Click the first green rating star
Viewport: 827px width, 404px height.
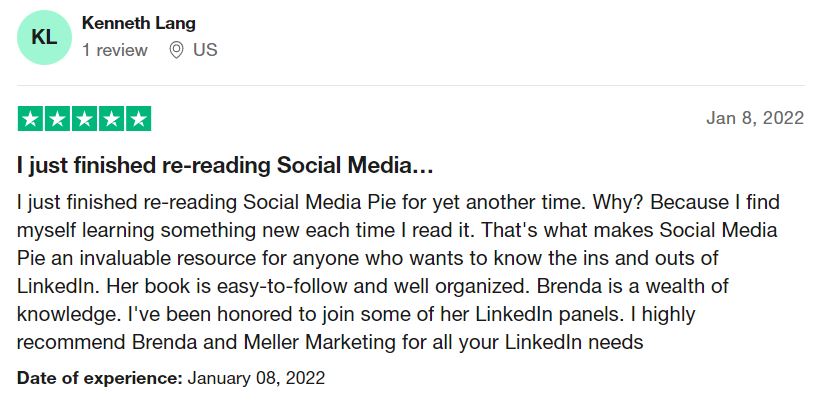pyautogui.click(x=30, y=118)
